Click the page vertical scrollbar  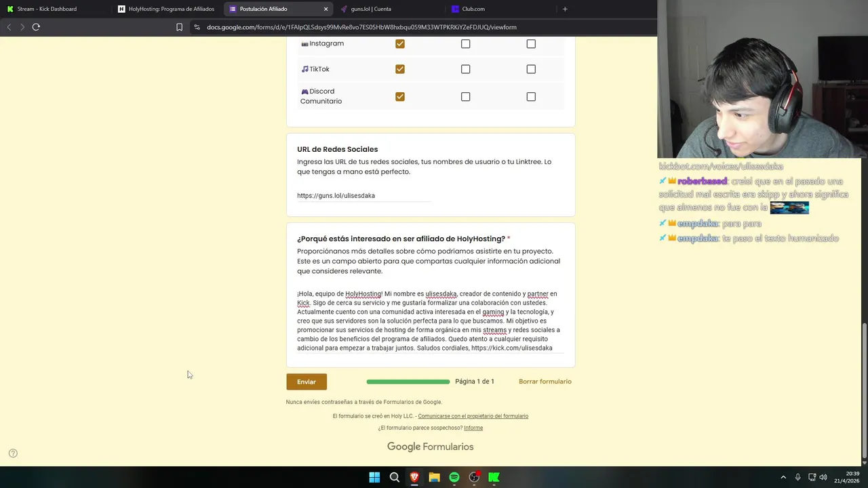pyautogui.click(x=864, y=391)
